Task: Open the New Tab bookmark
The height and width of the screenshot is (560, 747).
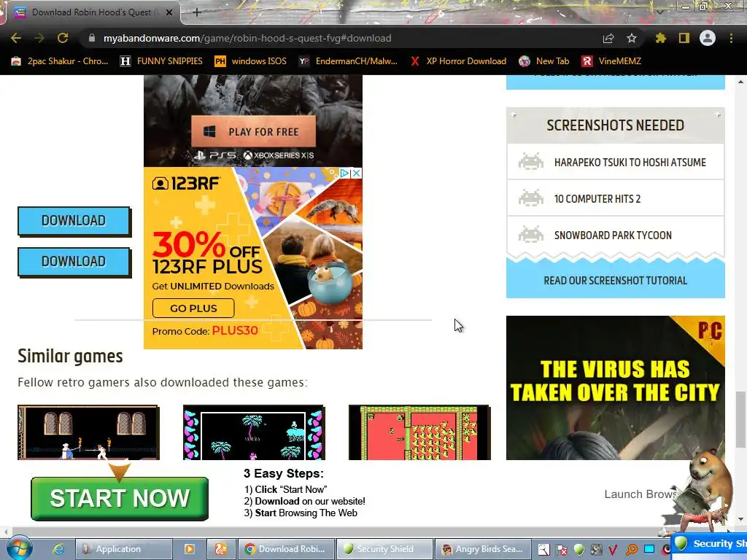Action: coord(544,61)
